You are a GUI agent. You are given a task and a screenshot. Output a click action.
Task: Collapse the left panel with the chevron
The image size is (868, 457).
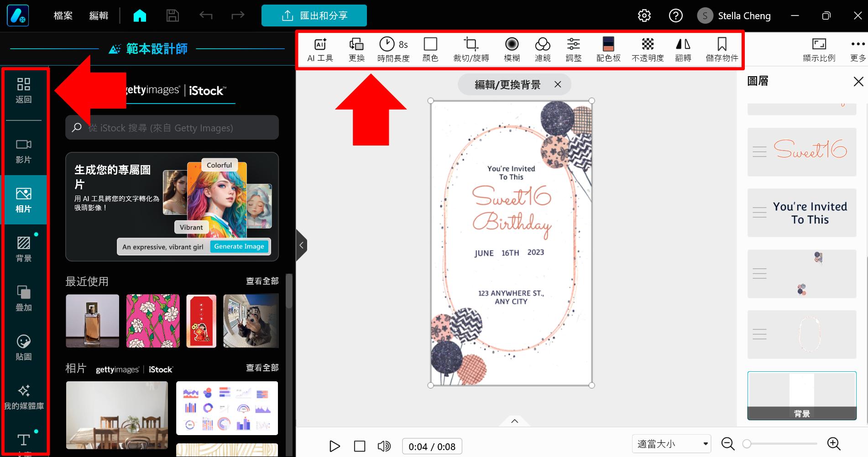302,245
